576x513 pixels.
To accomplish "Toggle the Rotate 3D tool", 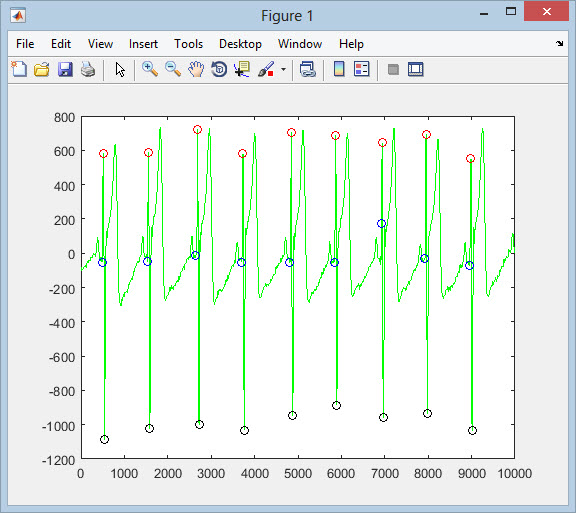I will click(219, 69).
